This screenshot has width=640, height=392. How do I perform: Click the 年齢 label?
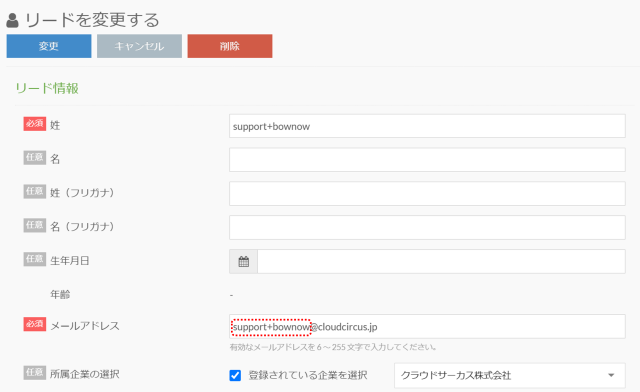point(60,294)
